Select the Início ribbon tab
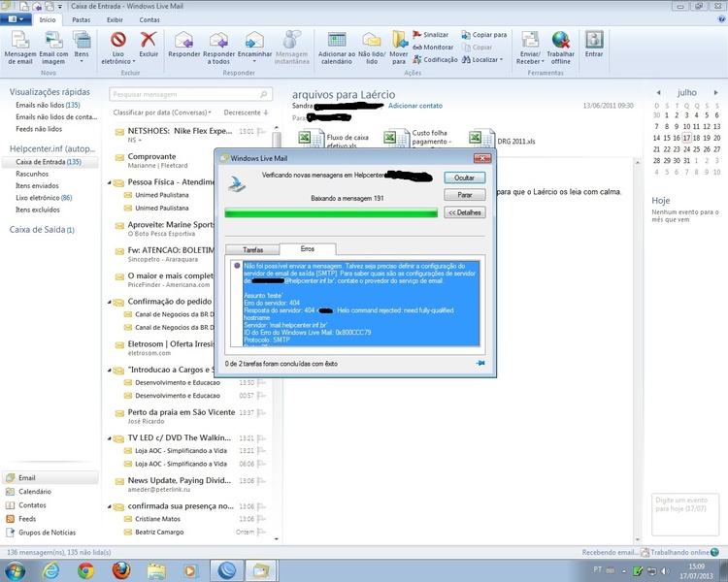This screenshot has width=728, height=582. [48, 19]
